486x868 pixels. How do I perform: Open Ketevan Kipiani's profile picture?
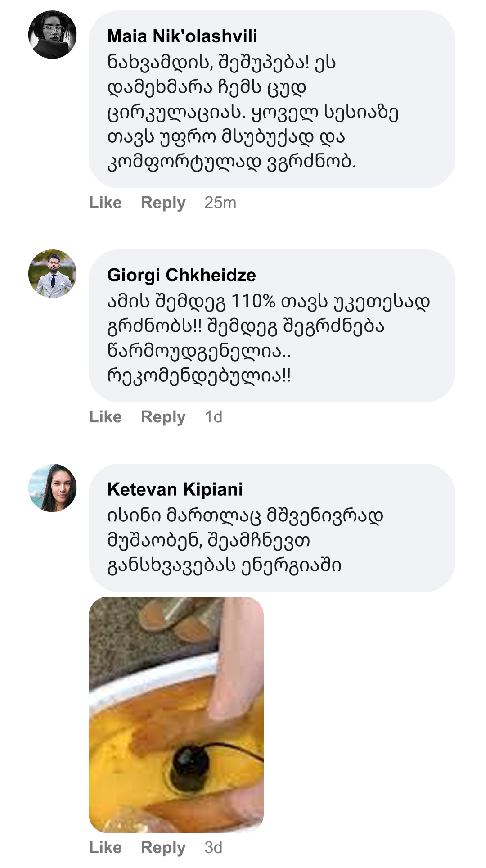(52, 488)
